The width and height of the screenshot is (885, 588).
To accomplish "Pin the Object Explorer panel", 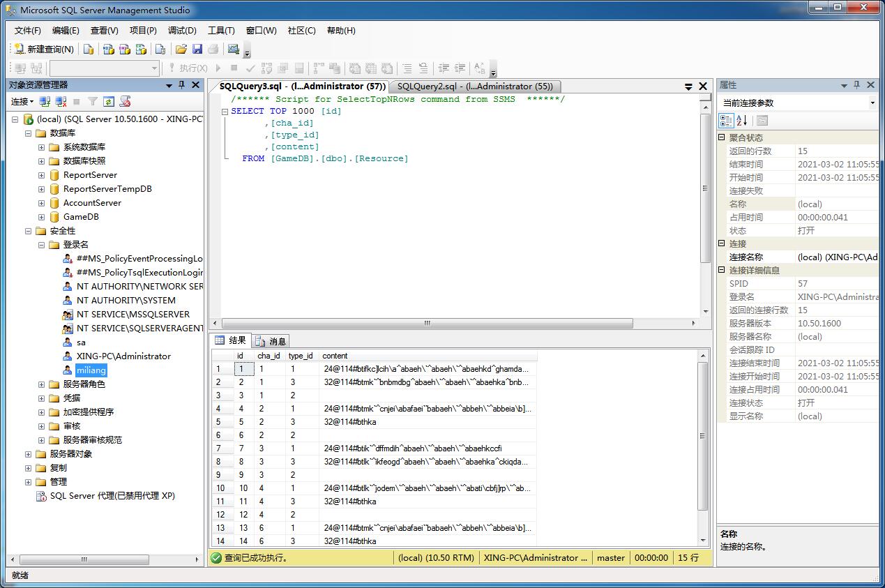I will (182, 85).
